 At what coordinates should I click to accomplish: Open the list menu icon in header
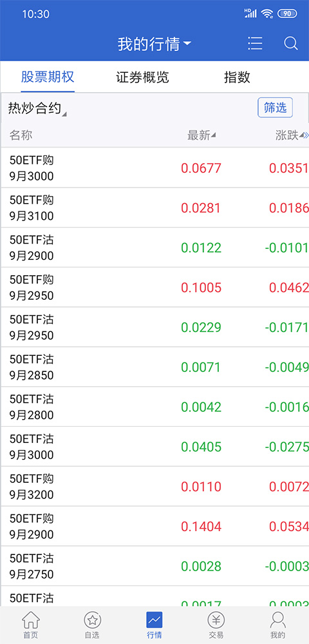[255, 44]
